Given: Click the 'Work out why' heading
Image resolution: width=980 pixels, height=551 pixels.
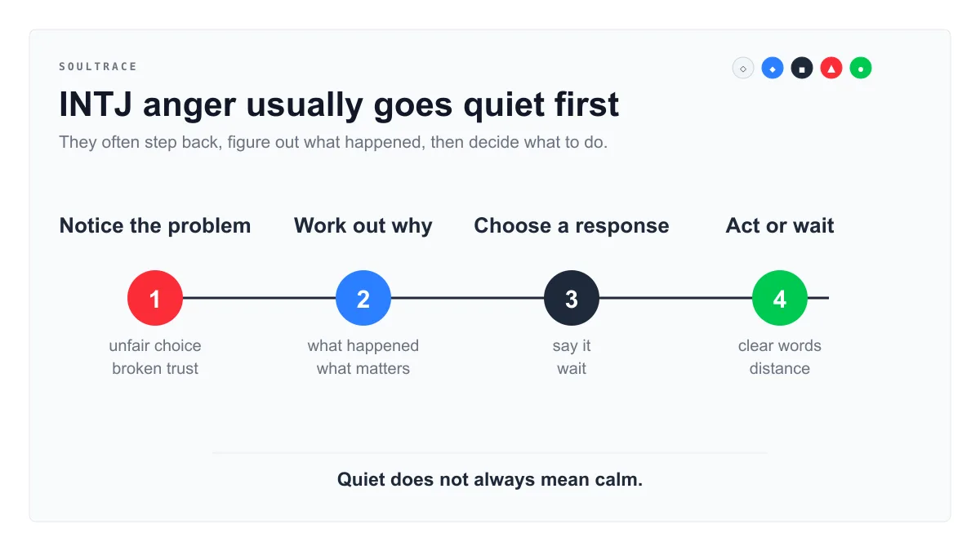Looking at the screenshot, I should click(363, 226).
